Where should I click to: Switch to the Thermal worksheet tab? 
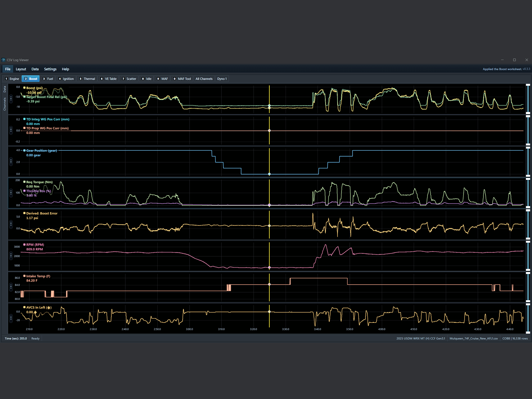[87, 79]
